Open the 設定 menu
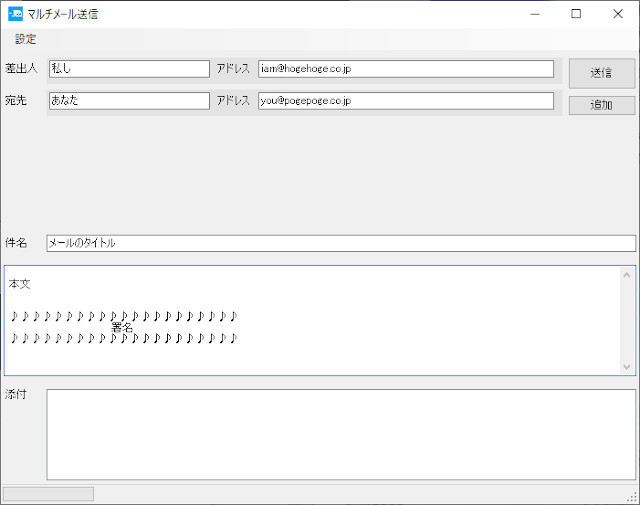 [x=25, y=39]
